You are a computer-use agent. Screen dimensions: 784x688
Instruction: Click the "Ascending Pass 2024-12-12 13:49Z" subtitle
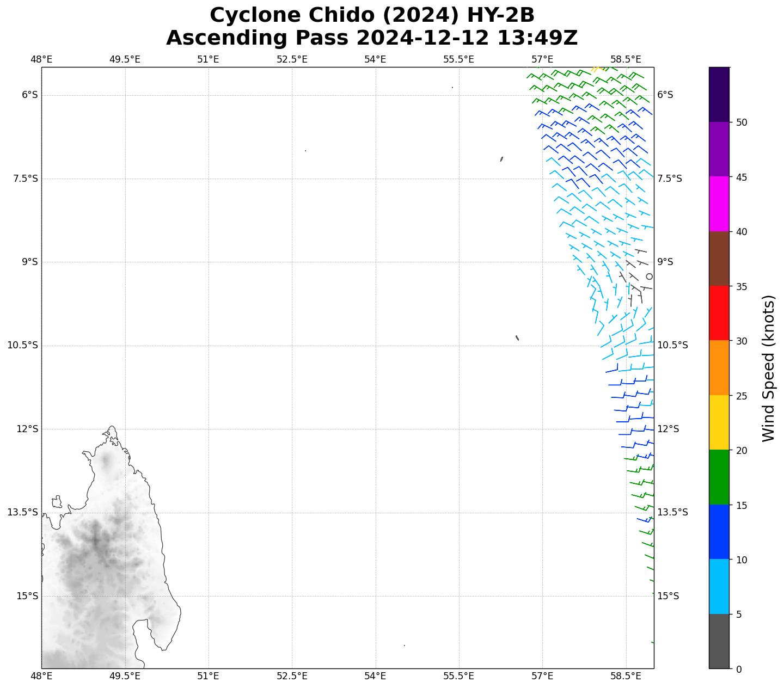pos(372,38)
